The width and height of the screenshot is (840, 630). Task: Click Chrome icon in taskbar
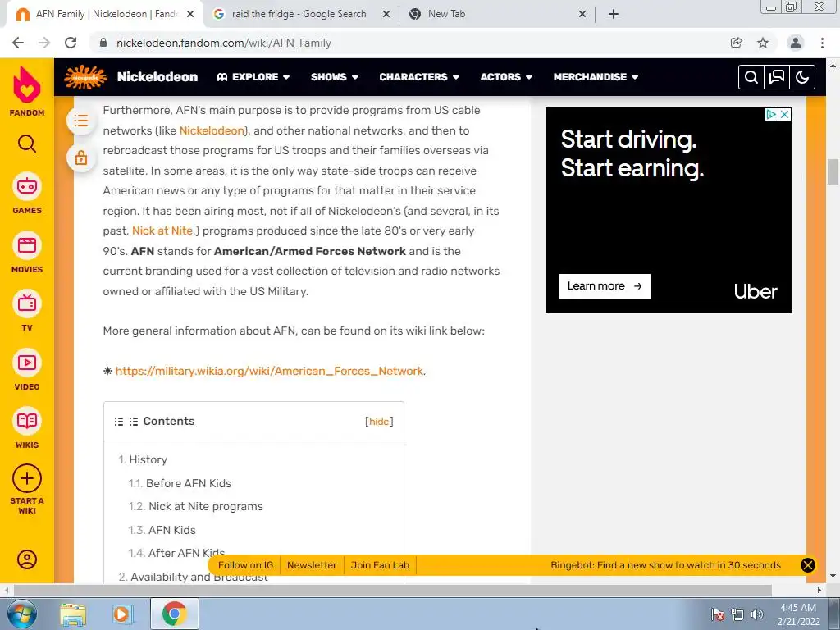click(174, 614)
